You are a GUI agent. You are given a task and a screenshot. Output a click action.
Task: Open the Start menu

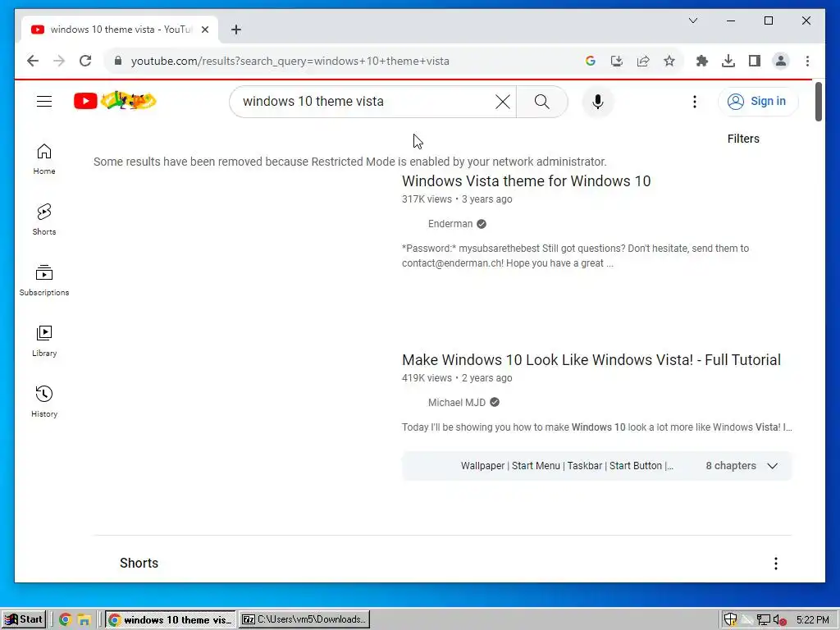point(24,619)
